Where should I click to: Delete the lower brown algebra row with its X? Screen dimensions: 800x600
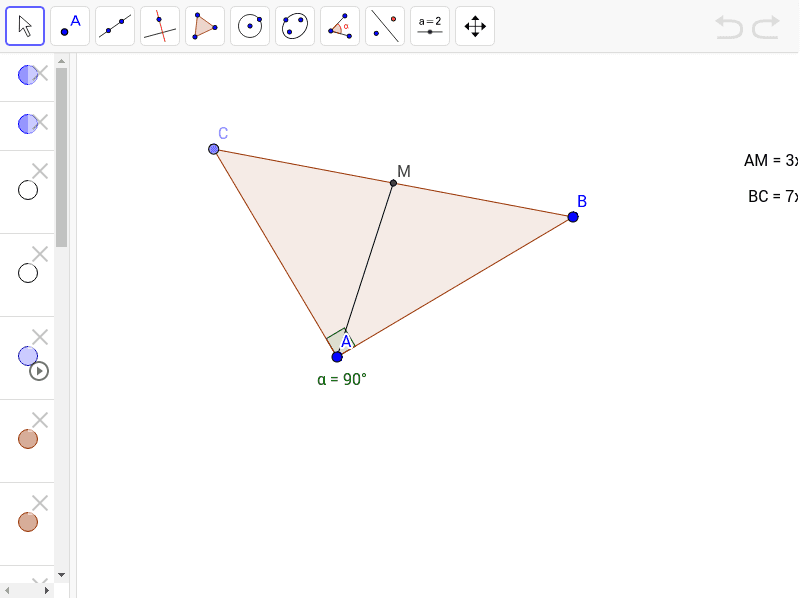(x=40, y=503)
